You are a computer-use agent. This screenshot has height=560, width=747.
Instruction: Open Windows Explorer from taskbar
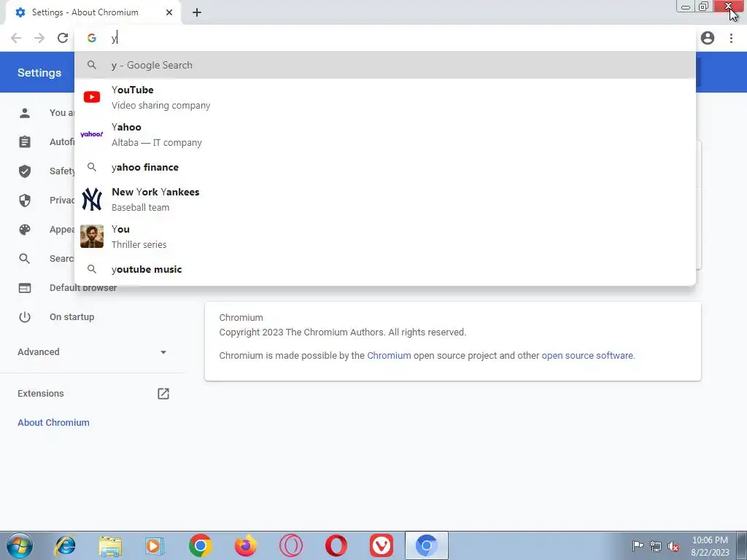[110, 545]
